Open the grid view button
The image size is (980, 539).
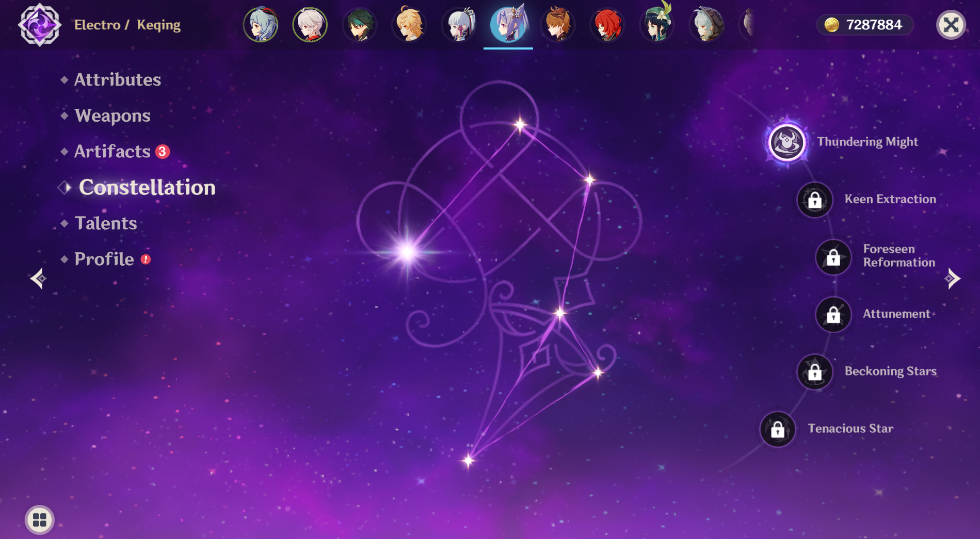(x=40, y=519)
